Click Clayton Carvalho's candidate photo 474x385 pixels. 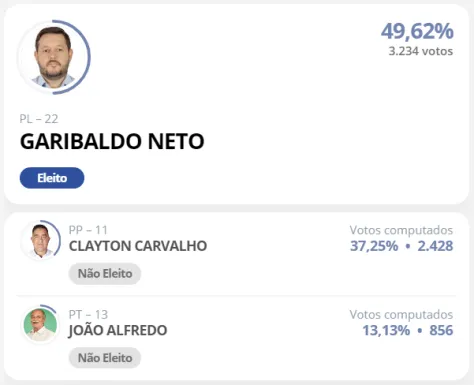(x=40, y=240)
